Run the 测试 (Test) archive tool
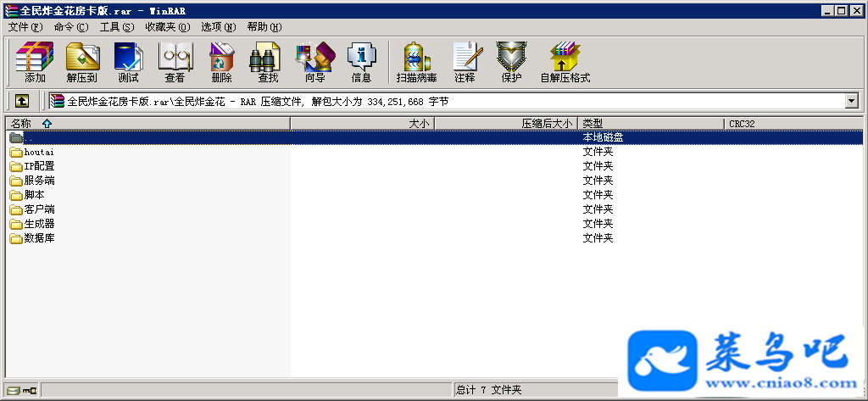 [129, 62]
